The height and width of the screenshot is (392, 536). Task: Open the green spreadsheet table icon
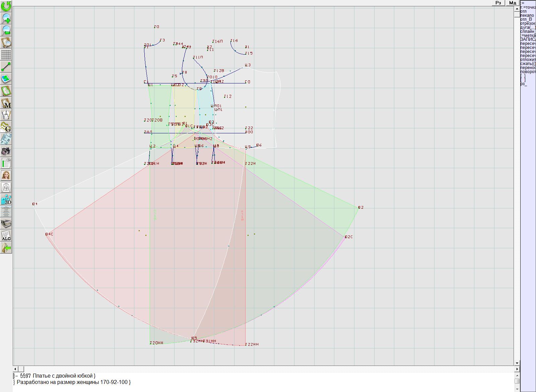point(6,164)
